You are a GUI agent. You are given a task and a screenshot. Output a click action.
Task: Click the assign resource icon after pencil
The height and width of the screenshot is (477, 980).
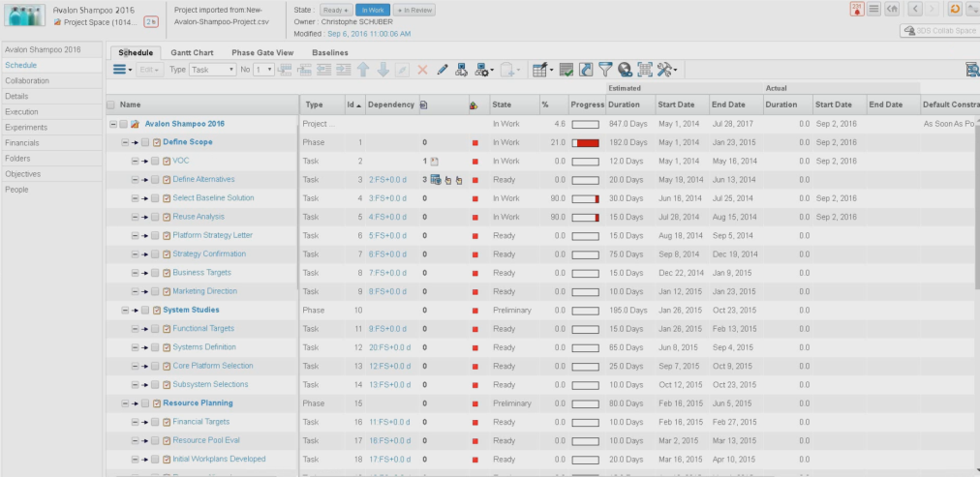461,70
